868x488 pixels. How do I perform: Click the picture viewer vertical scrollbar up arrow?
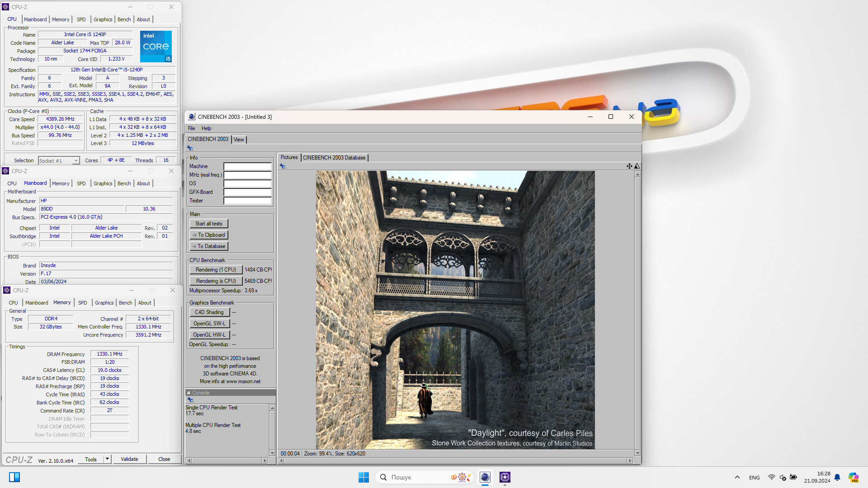(x=637, y=174)
